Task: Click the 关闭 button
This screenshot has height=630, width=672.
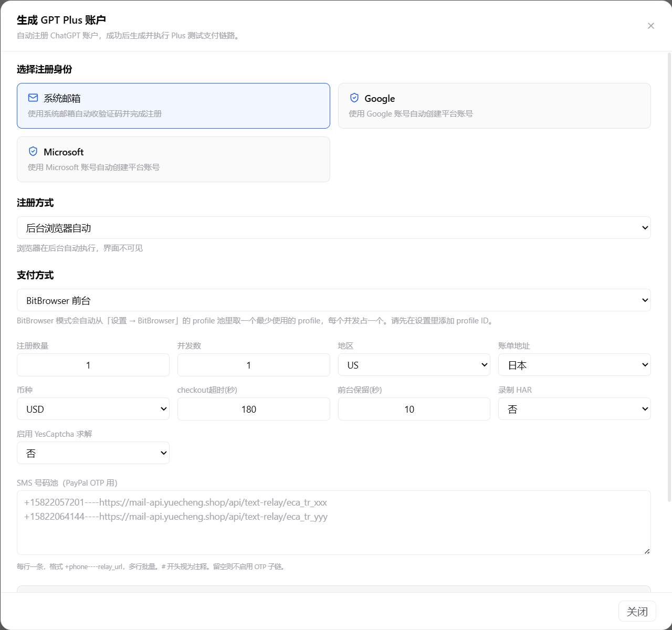Action: pos(637,612)
